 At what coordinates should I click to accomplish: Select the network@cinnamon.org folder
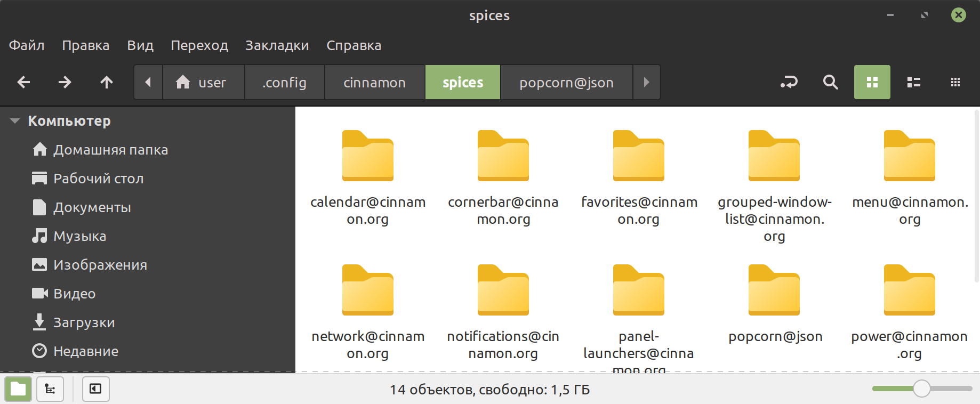pyautogui.click(x=368, y=313)
